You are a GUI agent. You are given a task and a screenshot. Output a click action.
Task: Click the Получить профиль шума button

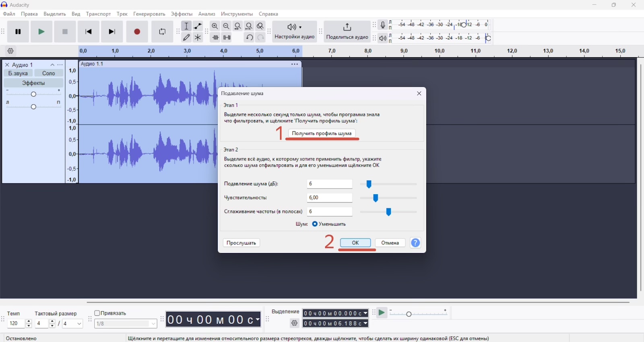click(322, 133)
